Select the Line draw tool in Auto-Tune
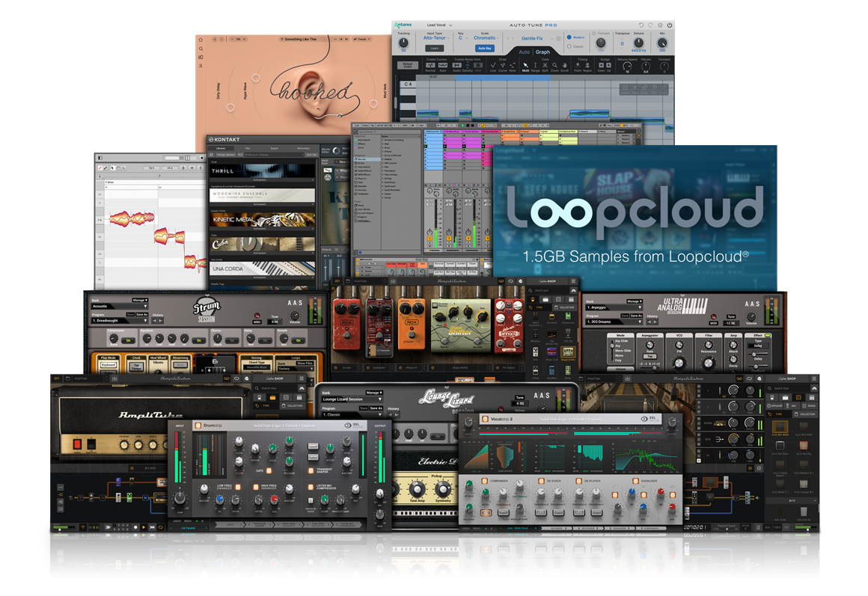 tap(492, 65)
